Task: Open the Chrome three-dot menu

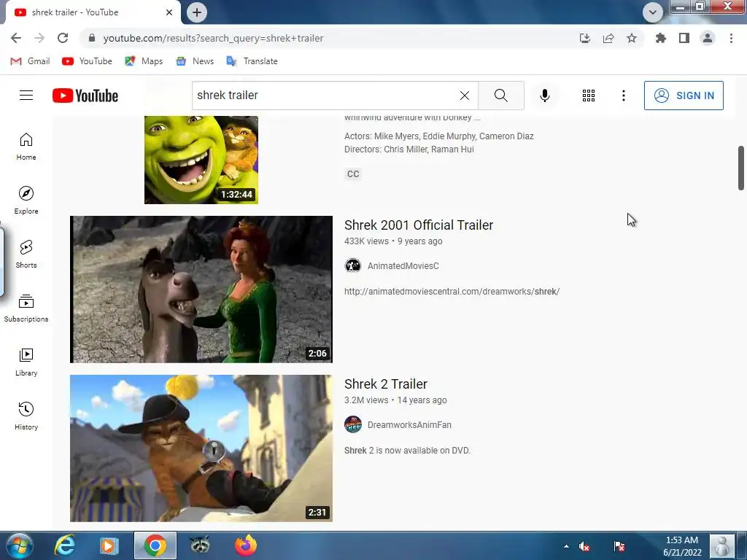Action: click(731, 38)
